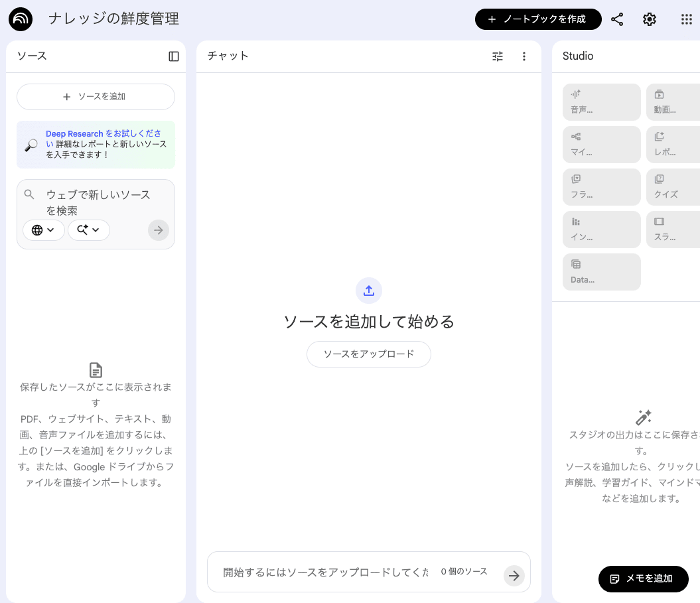This screenshot has height=603, width=700.
Task: Select the クイズ tile in Studio
Action: click(673, 187)
